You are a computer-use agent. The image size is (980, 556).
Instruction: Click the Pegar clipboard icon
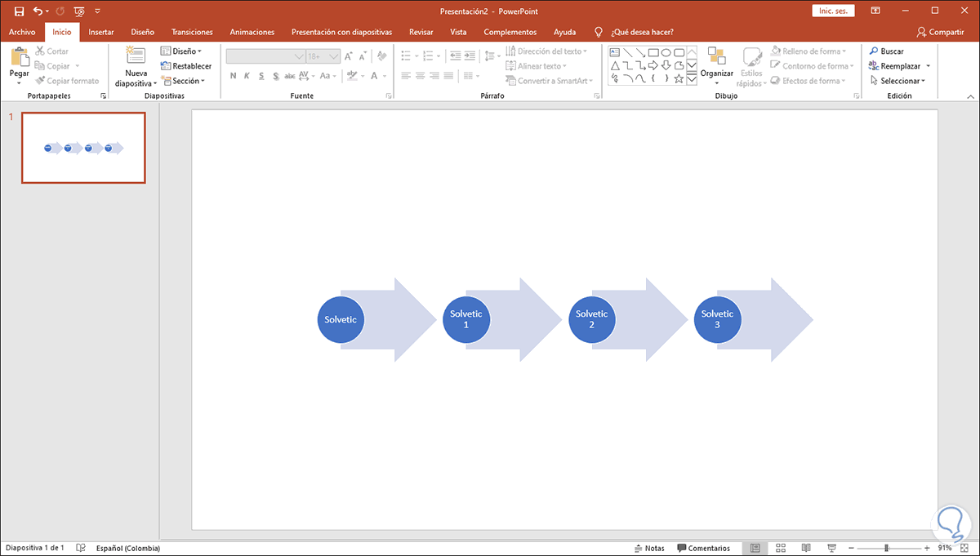pos(19,57)
